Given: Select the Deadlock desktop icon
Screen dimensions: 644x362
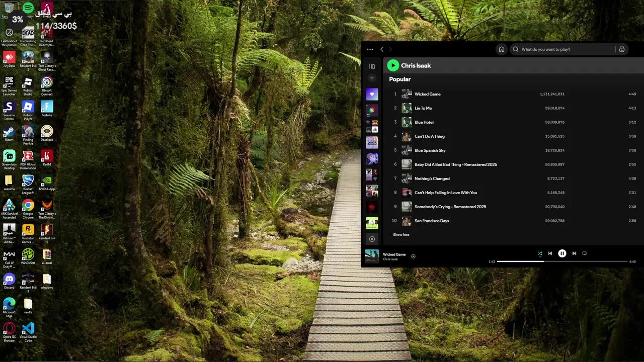Looking at the screenshot, I should click(x=47, y=133).
